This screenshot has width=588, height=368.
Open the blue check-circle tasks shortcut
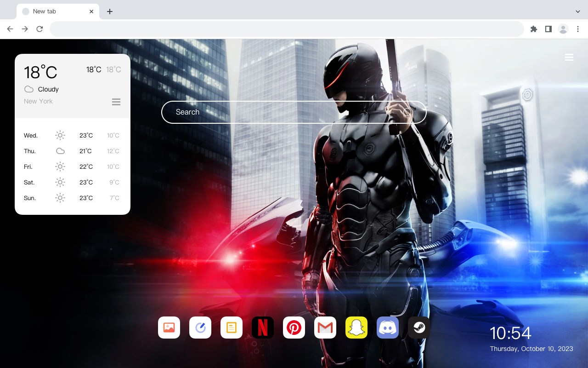(200, 328)
